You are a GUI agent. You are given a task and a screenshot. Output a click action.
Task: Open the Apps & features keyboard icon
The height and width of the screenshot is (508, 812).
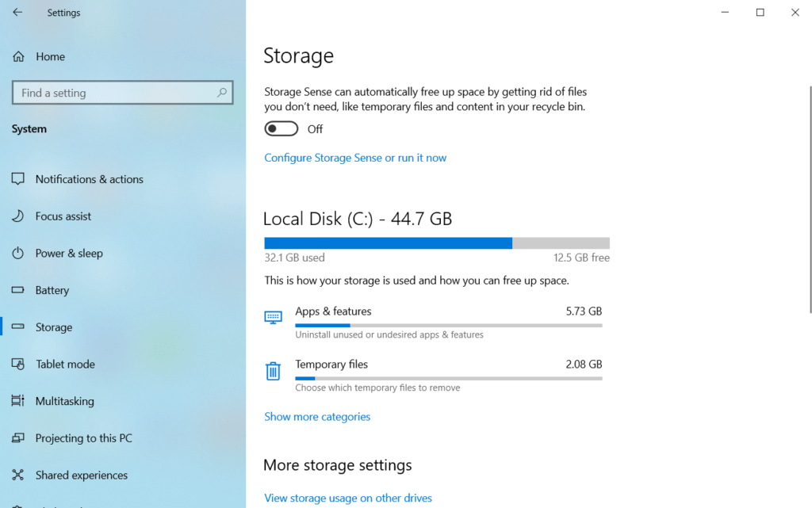point(273,315)
